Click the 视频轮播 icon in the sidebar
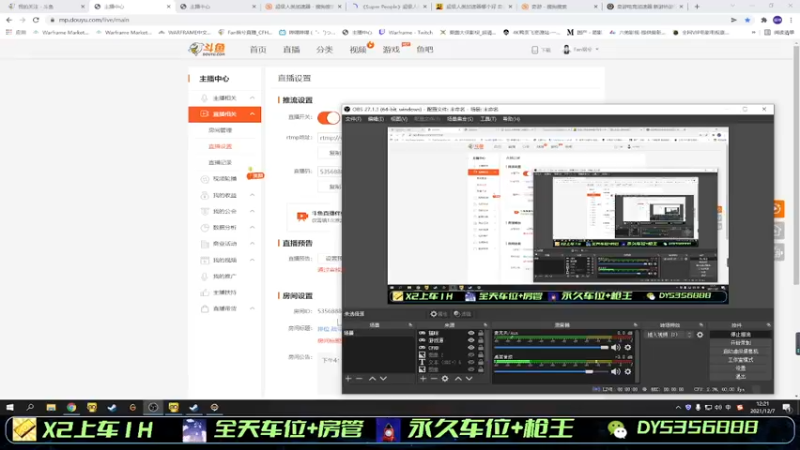Image resolution: width=800 pixels, height=450 pixels. [x=205, y=179]
